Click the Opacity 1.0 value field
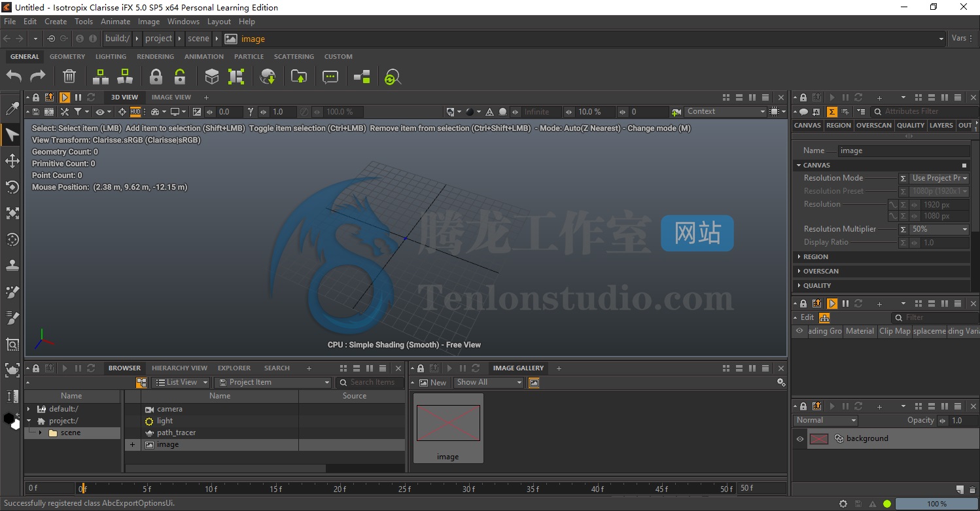The image size is (980, 511). coord(965,420)
